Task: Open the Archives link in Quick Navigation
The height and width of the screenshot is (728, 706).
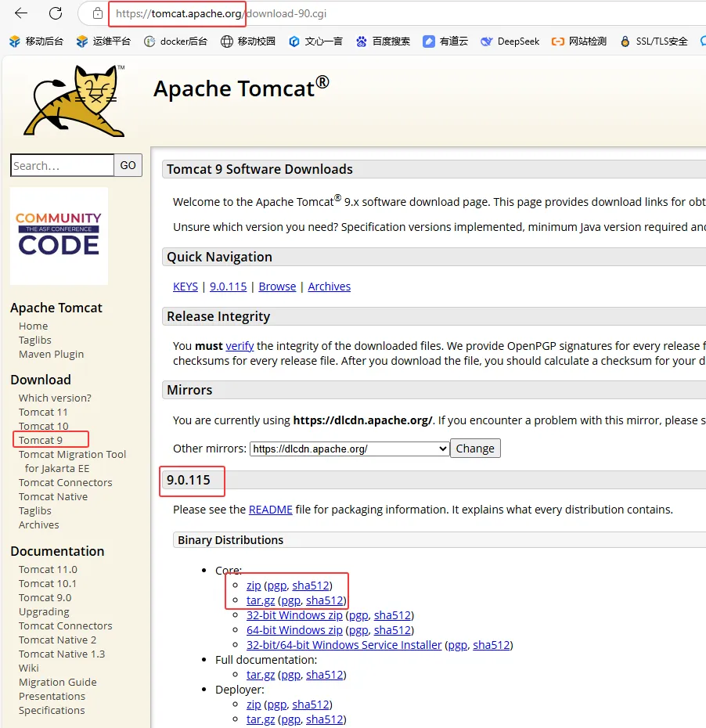Action: coord(329,287)
